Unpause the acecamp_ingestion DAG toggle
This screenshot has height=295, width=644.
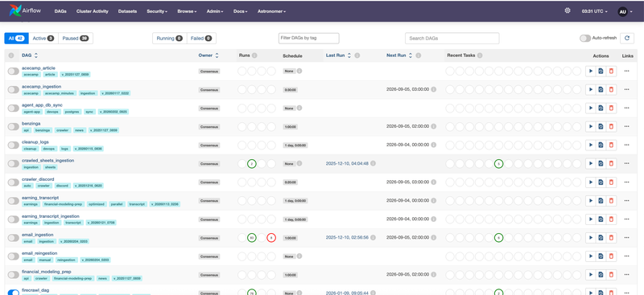click(x=13, y=89)
